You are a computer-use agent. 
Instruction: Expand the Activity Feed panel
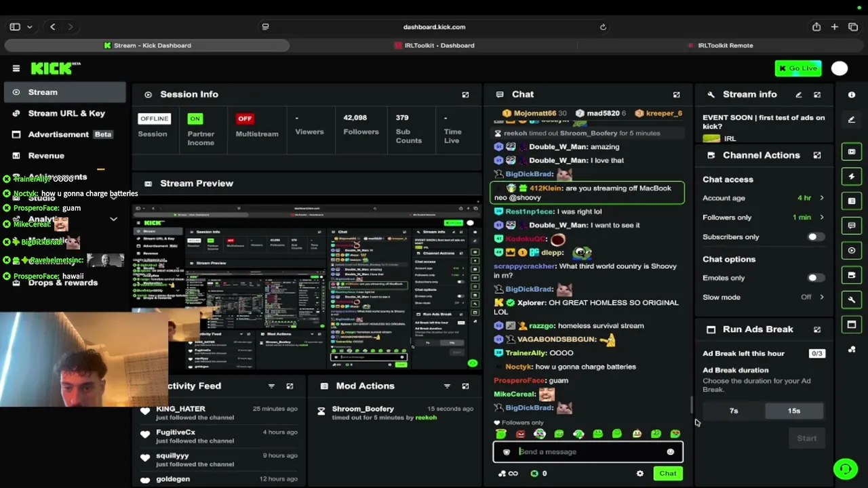(x=290, y=386)
